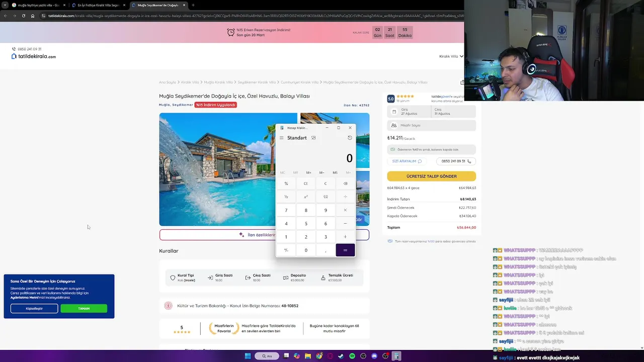Screen dimensions: 644x362
Task: Click the Calculator M+ memory button
Action: (x=308, y=172)
